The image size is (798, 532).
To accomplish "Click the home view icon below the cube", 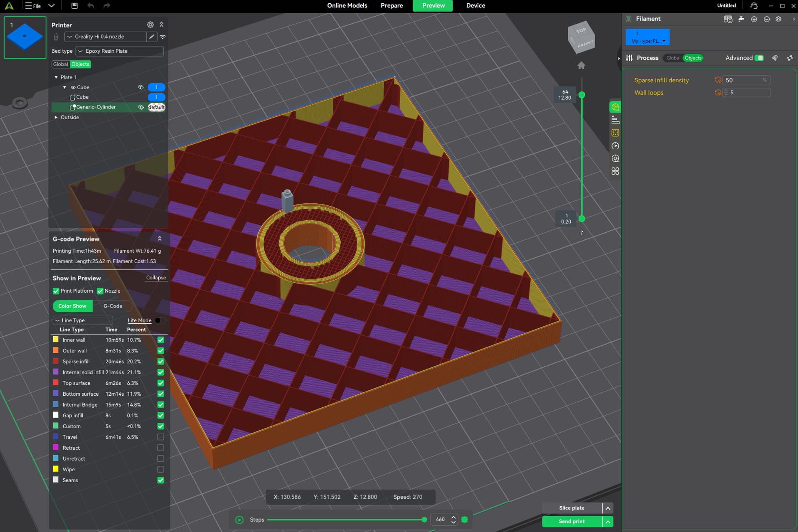I will coord(581,66).
